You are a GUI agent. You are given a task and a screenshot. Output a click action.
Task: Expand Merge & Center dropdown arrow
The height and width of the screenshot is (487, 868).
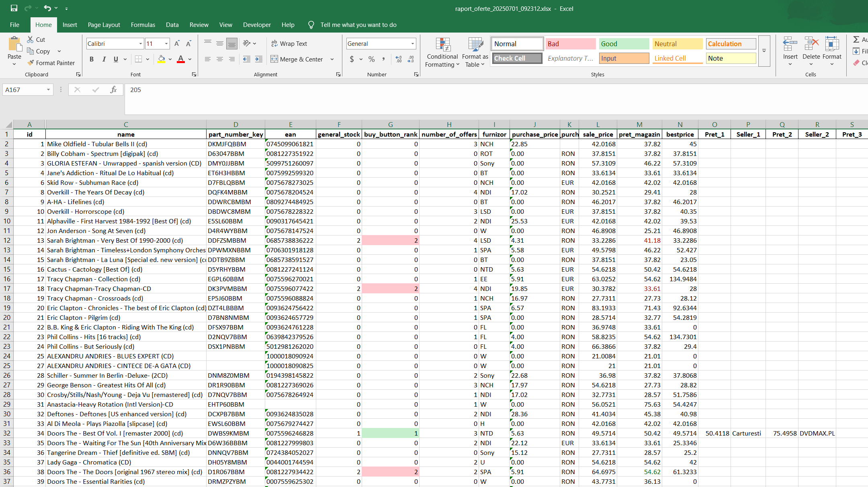332,59
